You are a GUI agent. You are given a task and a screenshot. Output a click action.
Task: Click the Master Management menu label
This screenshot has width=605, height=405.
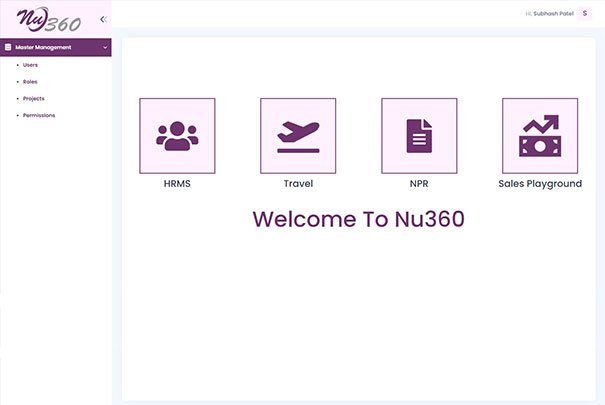[43, 47]
